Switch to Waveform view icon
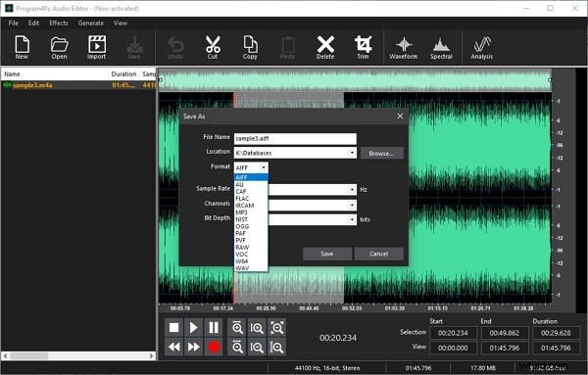Image resolution: width=588 pixels, height=375 pixels. (403, 47)
